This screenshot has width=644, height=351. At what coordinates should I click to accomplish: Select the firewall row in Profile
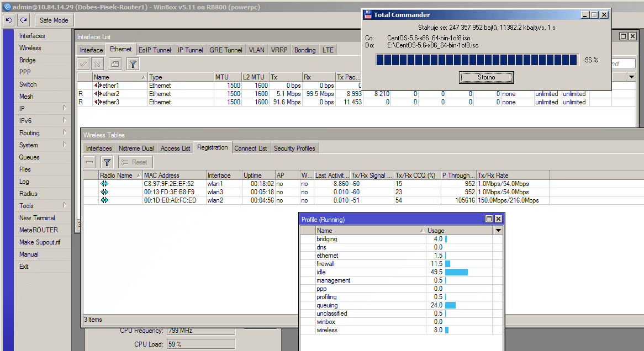pyautogui.click(x=402, y=264)
